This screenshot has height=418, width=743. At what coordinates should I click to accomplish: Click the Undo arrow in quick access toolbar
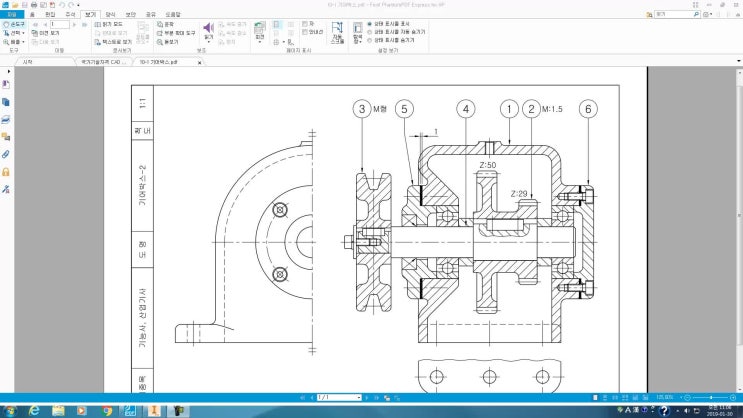(62, 5)
